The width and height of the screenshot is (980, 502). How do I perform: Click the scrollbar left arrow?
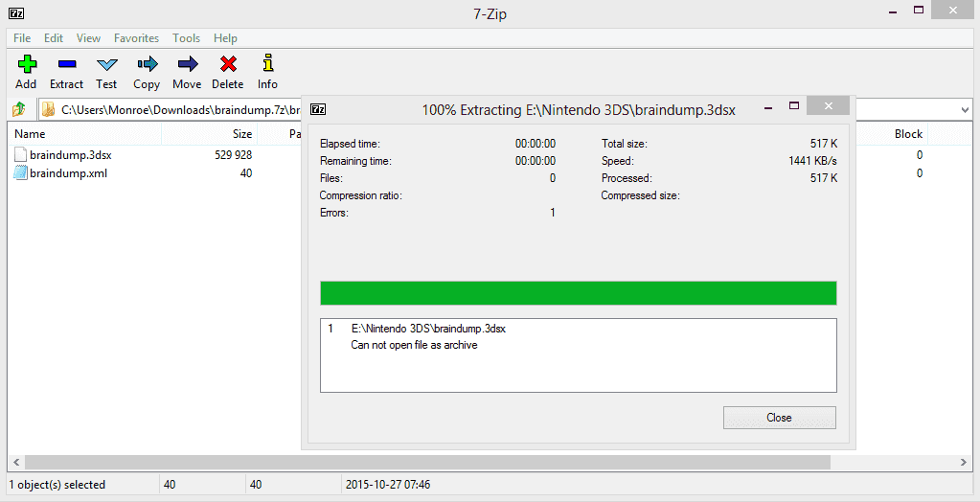click(x=16, y=463)
